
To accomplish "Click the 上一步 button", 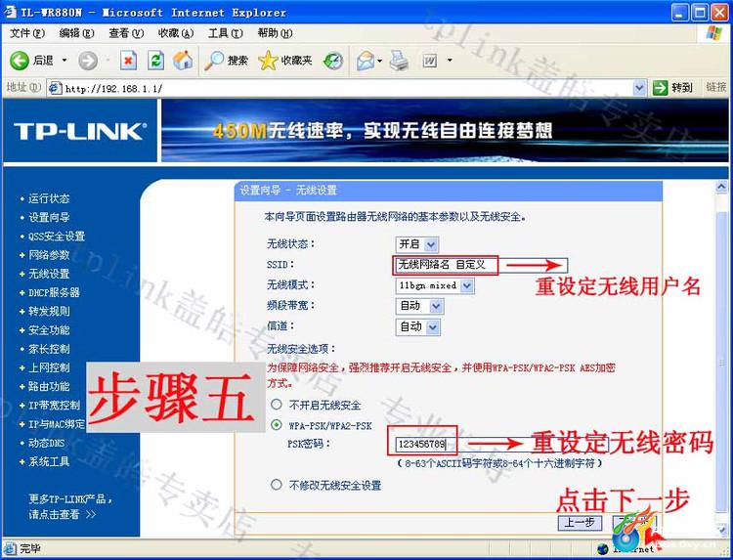I will point(580,522).
